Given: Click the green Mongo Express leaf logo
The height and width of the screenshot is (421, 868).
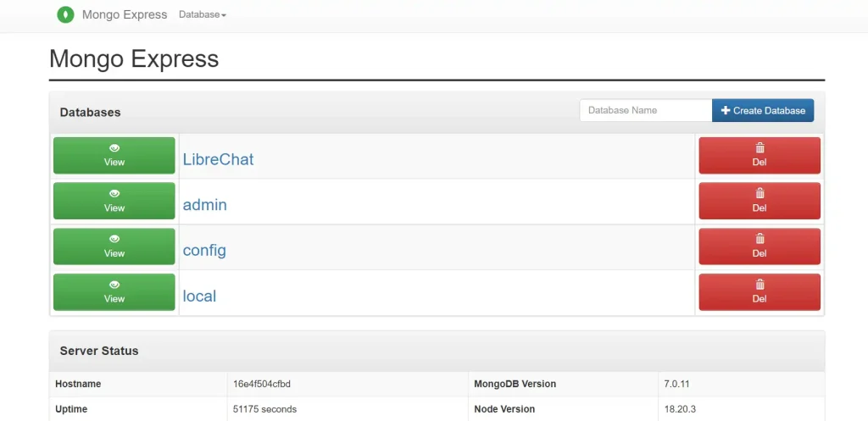Looking at the screenshot, I should [65, 14].
